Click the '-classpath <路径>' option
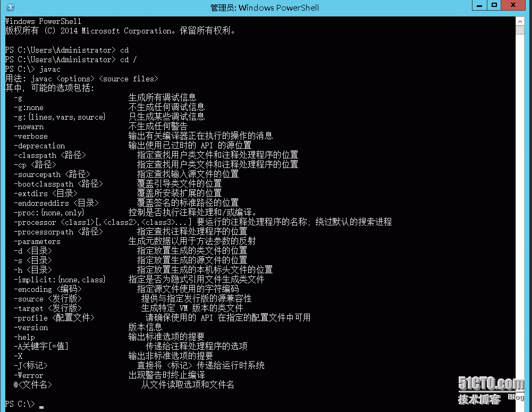 pos(50,155)
